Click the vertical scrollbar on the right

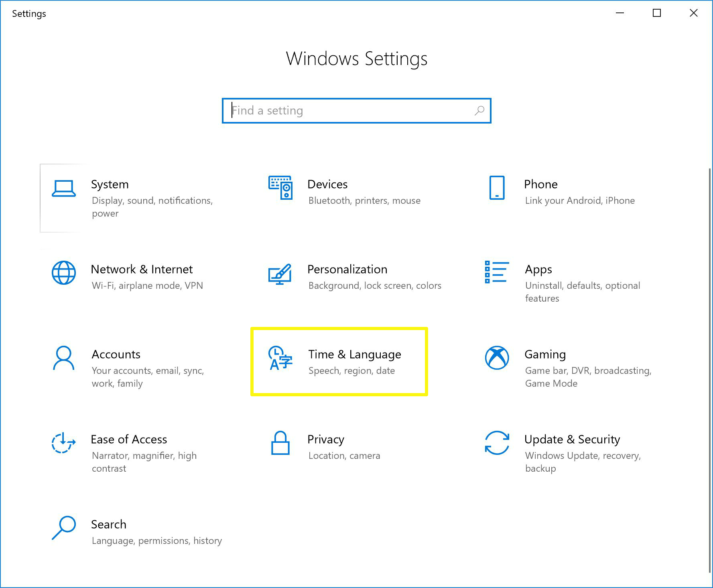710,370
